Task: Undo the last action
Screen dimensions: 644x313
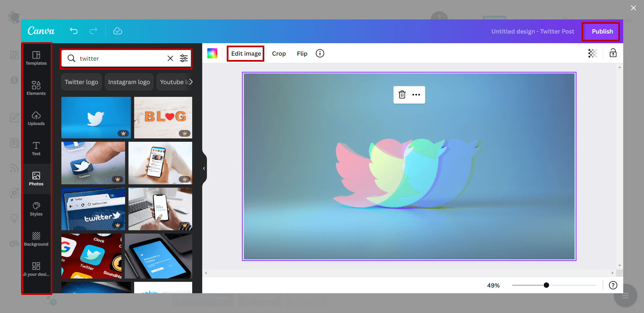Action: pyautogui.click(x=74, y=31)
